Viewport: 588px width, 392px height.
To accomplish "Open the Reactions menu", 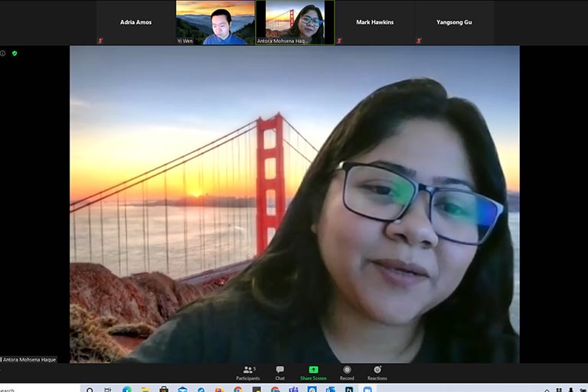I will point(377,372).
